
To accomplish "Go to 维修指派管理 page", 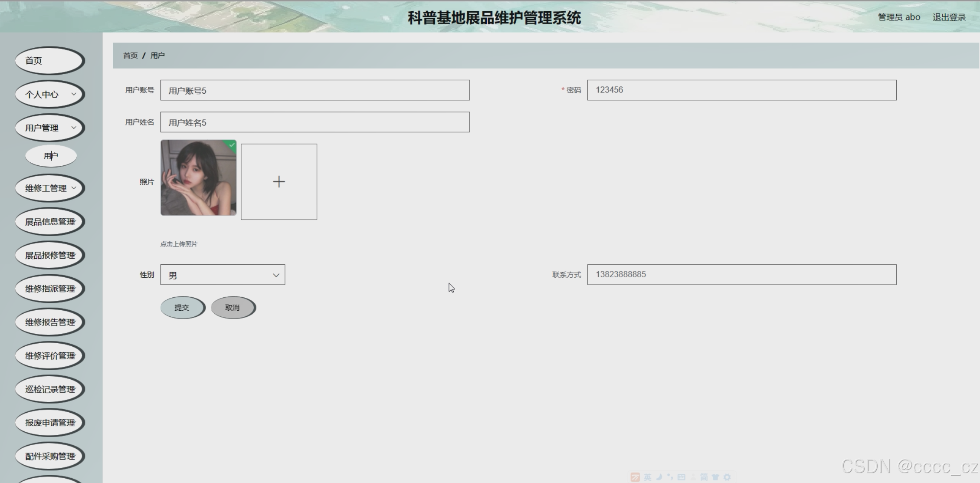I will (x=50, y=289).
